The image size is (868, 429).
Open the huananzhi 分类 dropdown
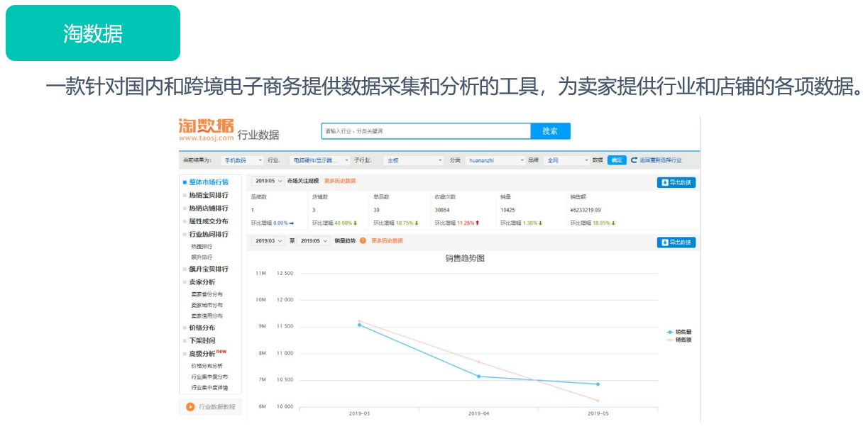point(495,160)
